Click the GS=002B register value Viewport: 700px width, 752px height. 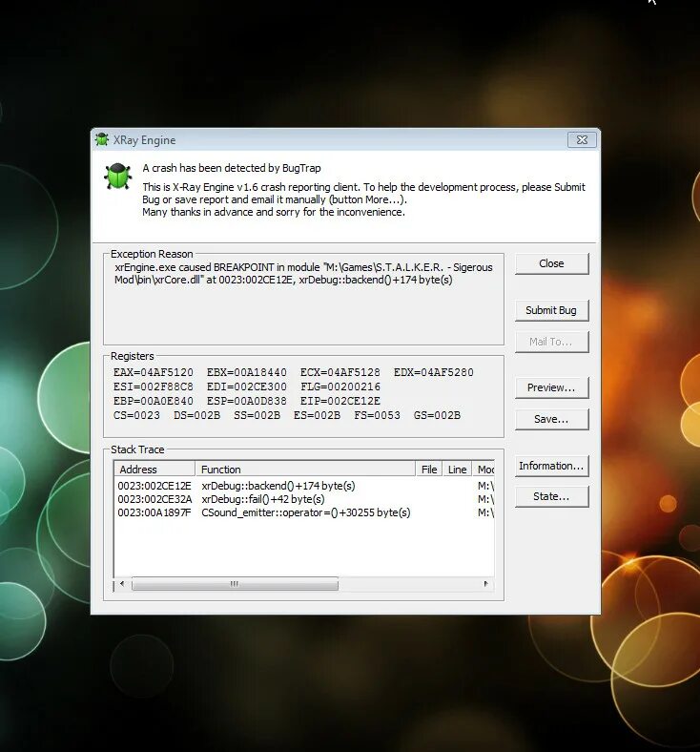437,415
